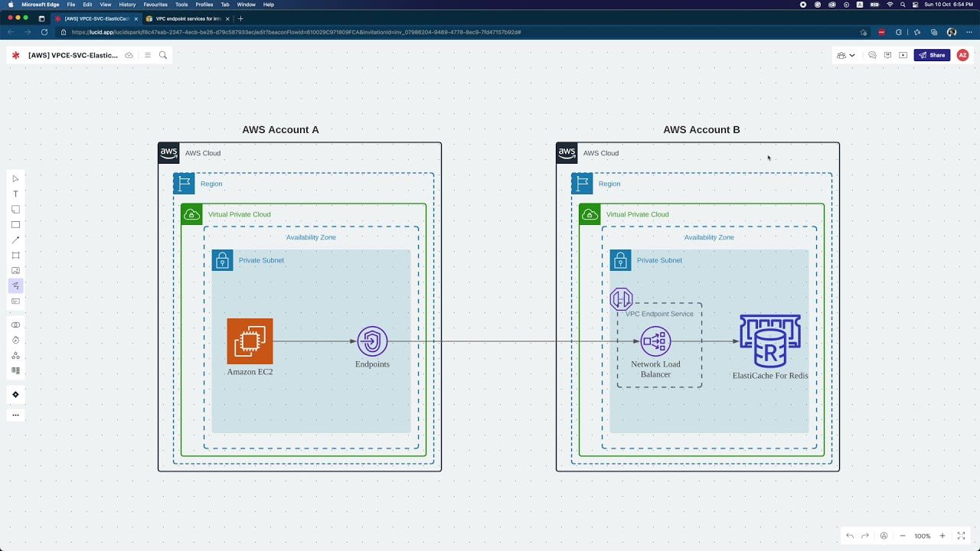
Task: Open board search magnifier
Action: (x=163, y=55)
